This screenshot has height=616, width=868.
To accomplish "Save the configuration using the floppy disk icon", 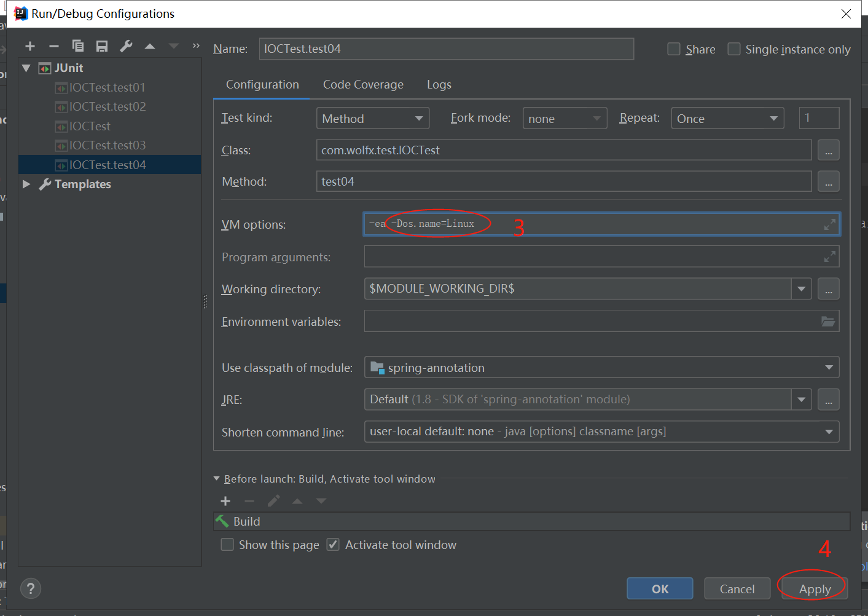I will click(x=102, y=46).
